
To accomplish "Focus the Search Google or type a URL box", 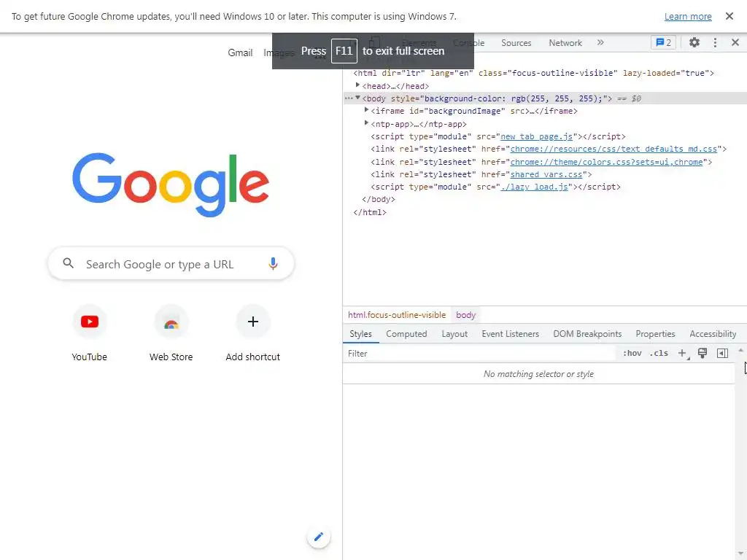I will 171,264.
